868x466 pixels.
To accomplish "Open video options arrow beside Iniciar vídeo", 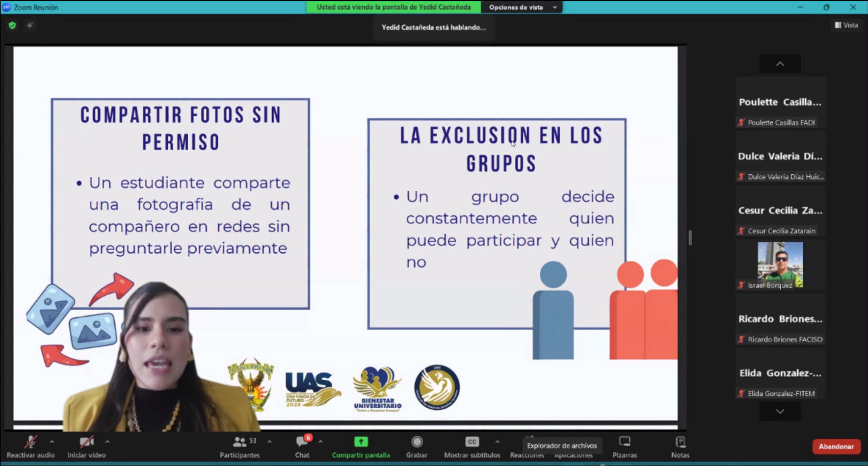I will (107, 442).
